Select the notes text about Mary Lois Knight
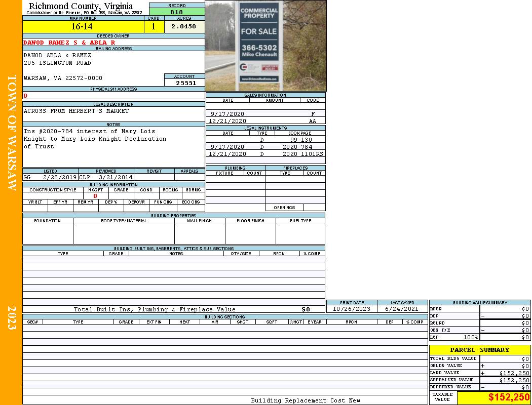The height and width of the screenshot is (405, 532). coord(95,139)
